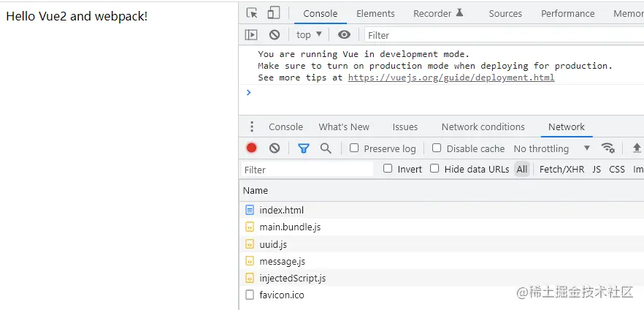Open network search magnifier icon
Image resolution: width=644 pixels, height=310 pixels.
[x=326, y=148]
